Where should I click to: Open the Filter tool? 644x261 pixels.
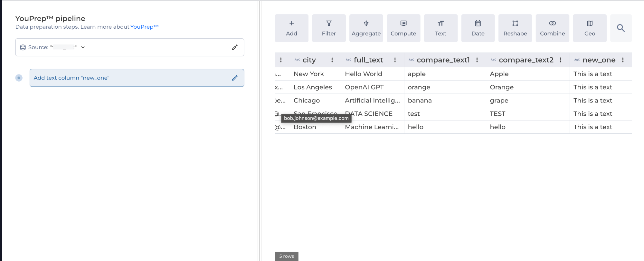(x=329, y=28)
